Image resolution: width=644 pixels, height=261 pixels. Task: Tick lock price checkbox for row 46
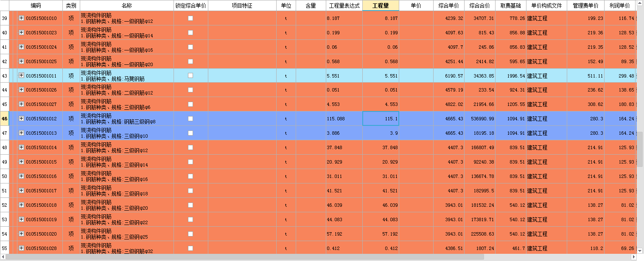click(190, 119)
